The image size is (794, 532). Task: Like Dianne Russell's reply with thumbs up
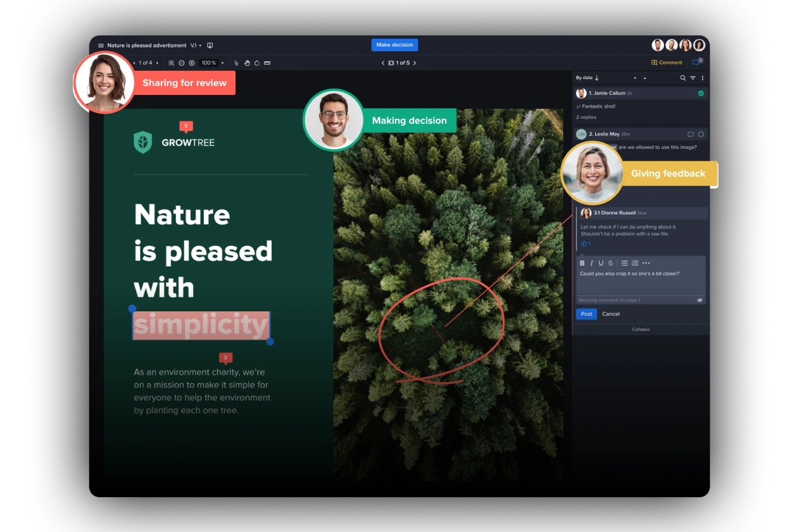point(584,244)
